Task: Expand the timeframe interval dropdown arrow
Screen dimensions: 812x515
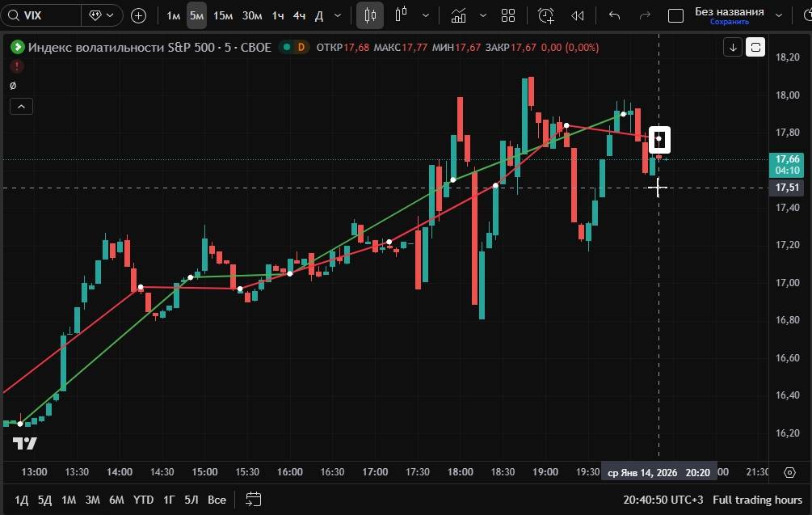Action: (337, 15)
